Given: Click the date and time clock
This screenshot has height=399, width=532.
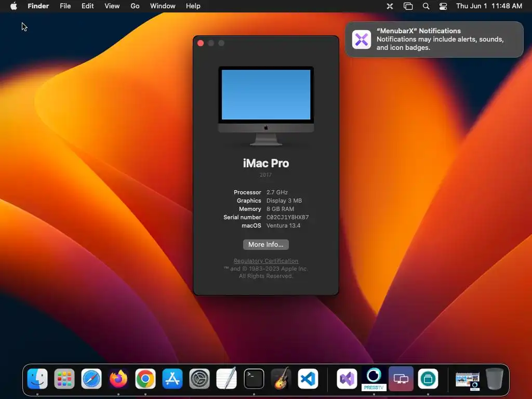Looking at the screenshot, I should [489, 6].
